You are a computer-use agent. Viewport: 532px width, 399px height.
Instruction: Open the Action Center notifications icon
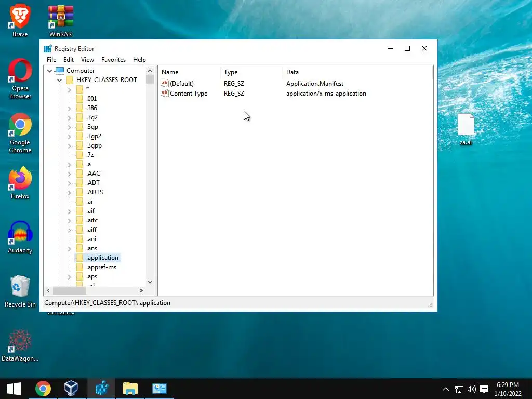coord(484,389)
